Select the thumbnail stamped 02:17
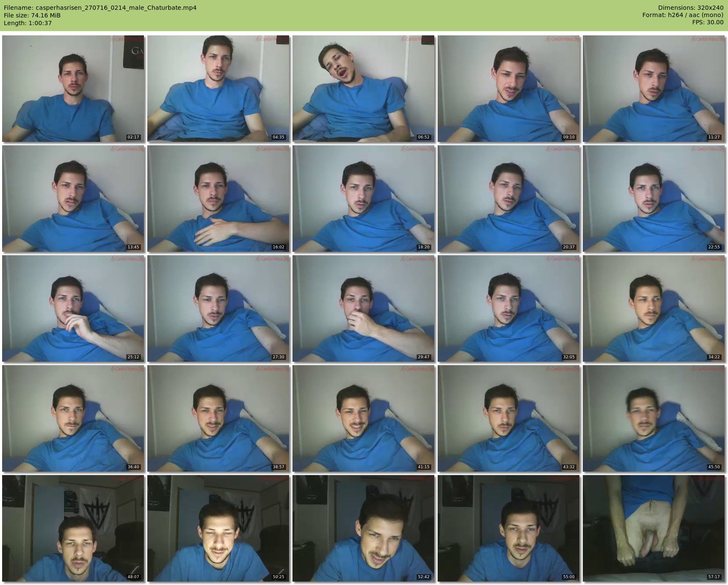 [73, 89]
